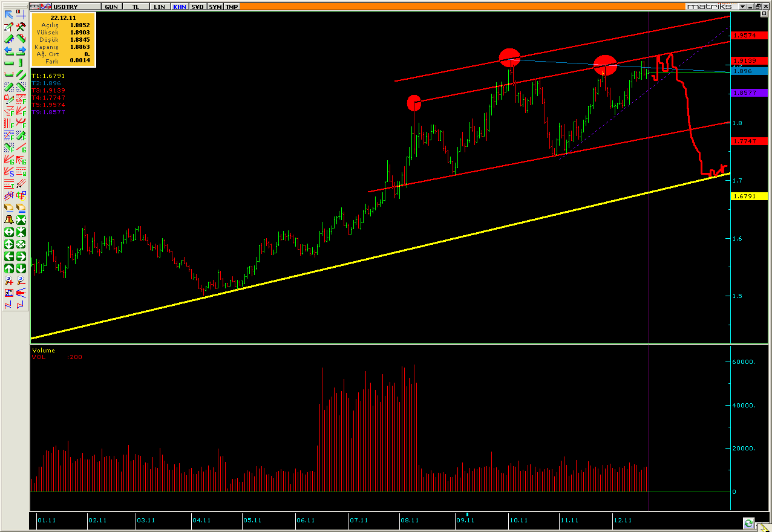
Task: Click the USDTRY symbol field
Action: click(76, 6)
